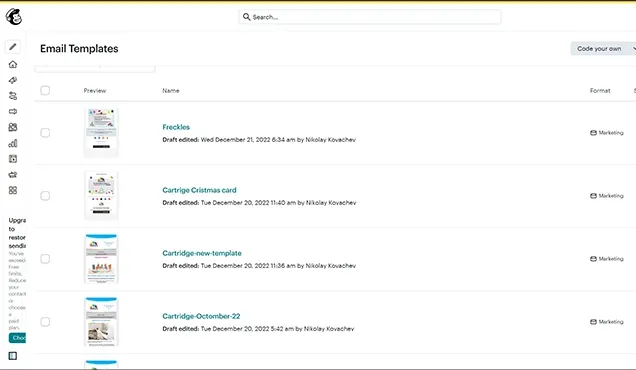Viewport: 636px width, 370px height.
Task: Click the Search input field
Action: [370, 17]
